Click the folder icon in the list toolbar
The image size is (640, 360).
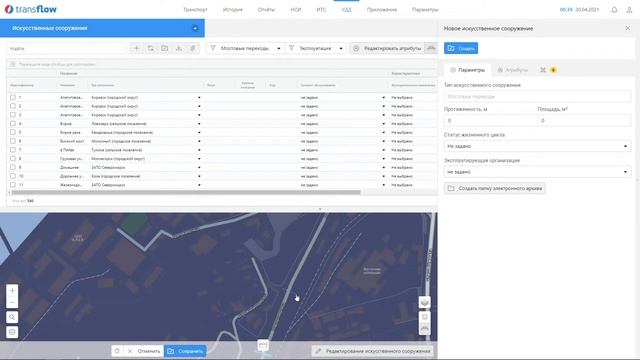[x=164, y=48]
